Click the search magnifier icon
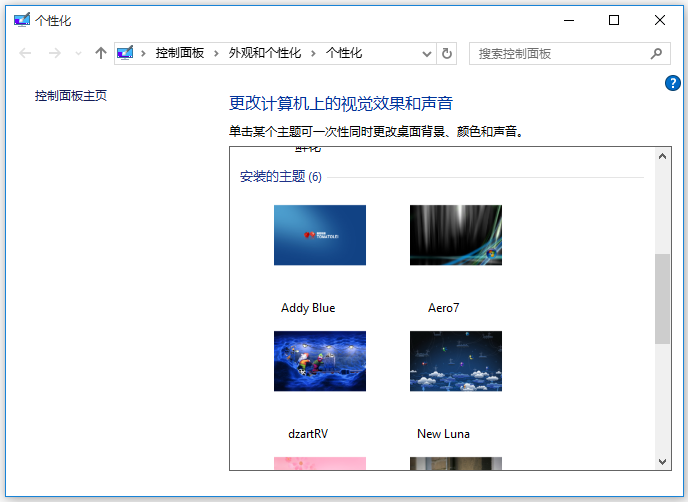This screenshot has width=688, height=502. coord(657,53)
